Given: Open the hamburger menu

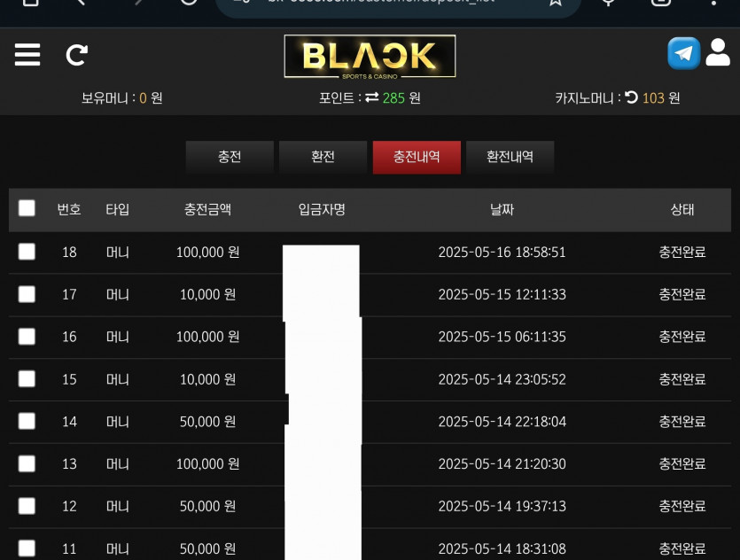Looking at the screenshot, I should pyautogui.click(x=27, y=55).
